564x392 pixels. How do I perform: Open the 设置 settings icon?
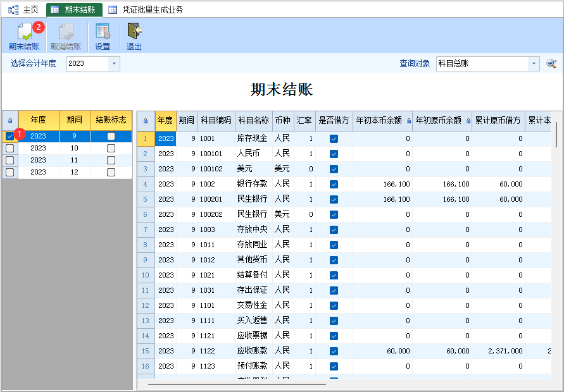point(103,32)
